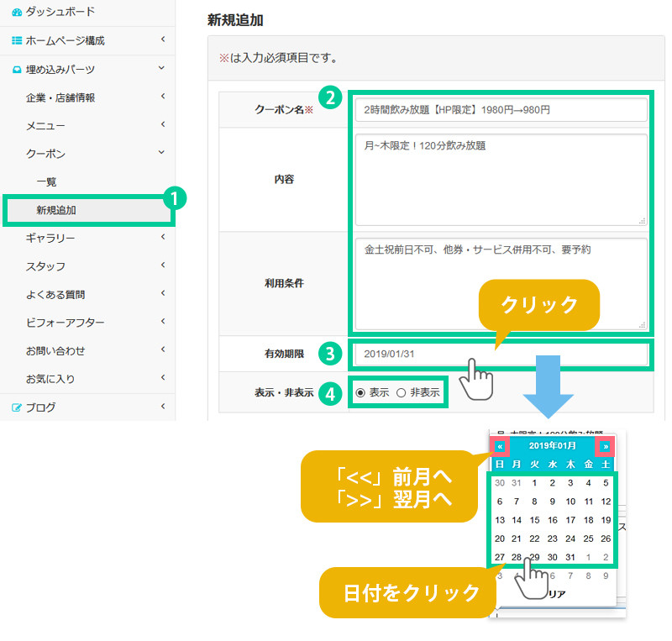The height and width of the screenshot is (641, 672).
Task: Click the 有効期限 date field
Action: coord(501,355)
